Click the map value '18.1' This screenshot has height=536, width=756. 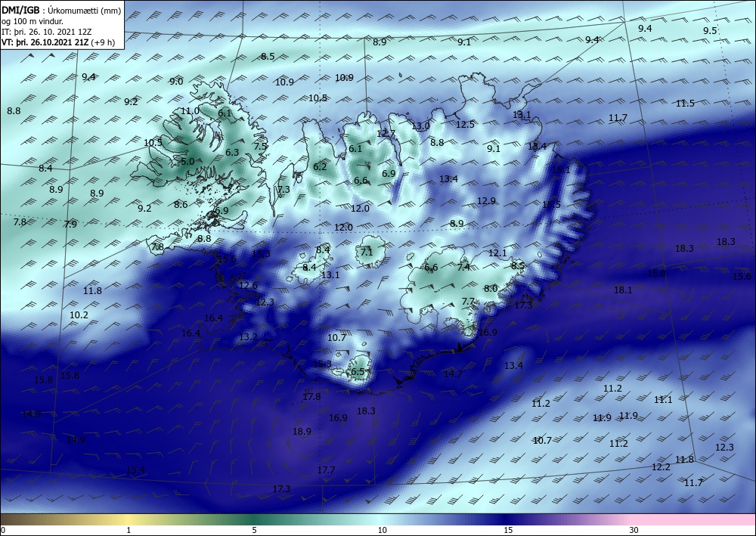(623, 290)
